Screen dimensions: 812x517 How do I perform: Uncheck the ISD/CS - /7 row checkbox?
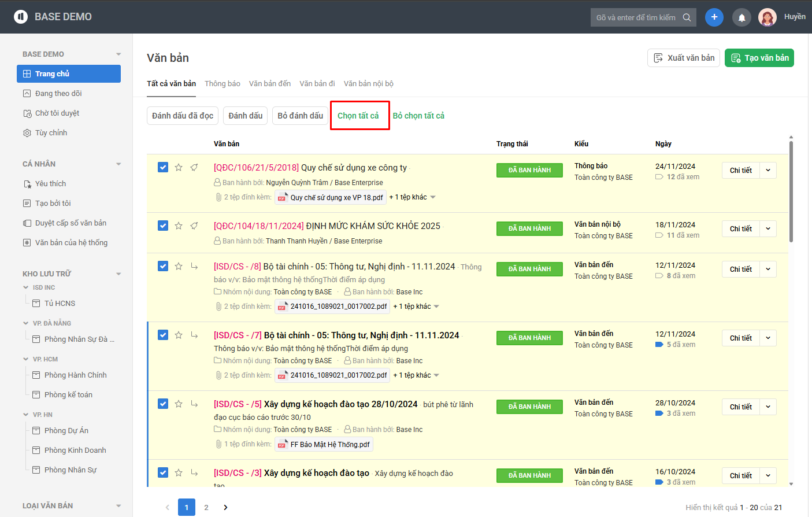(x=163, y=335)
